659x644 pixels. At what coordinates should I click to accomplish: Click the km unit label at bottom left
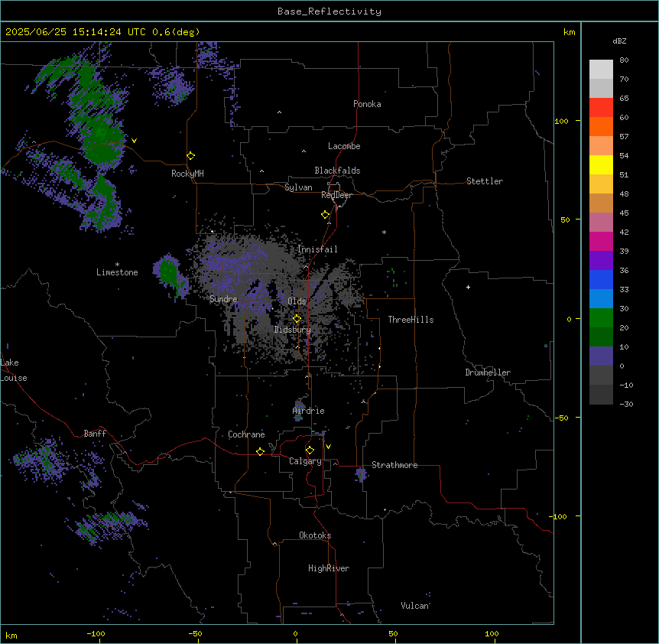[11, 635]
